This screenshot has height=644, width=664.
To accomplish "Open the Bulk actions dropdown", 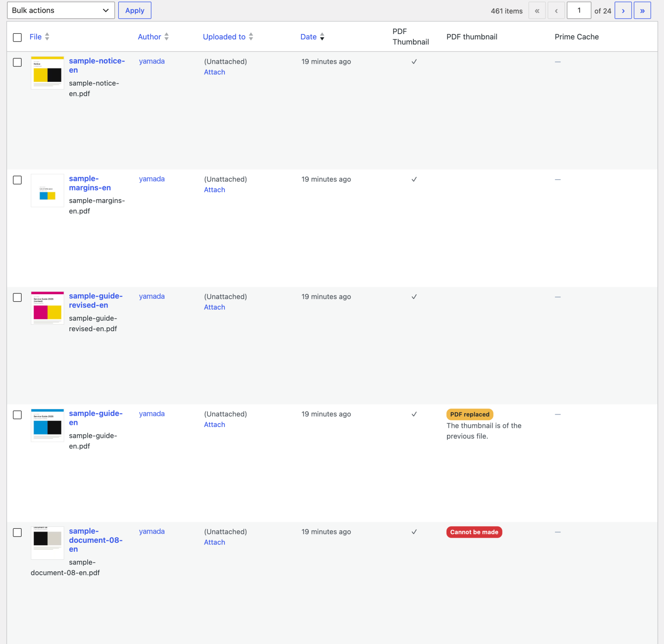I will [x=61, y=10].
